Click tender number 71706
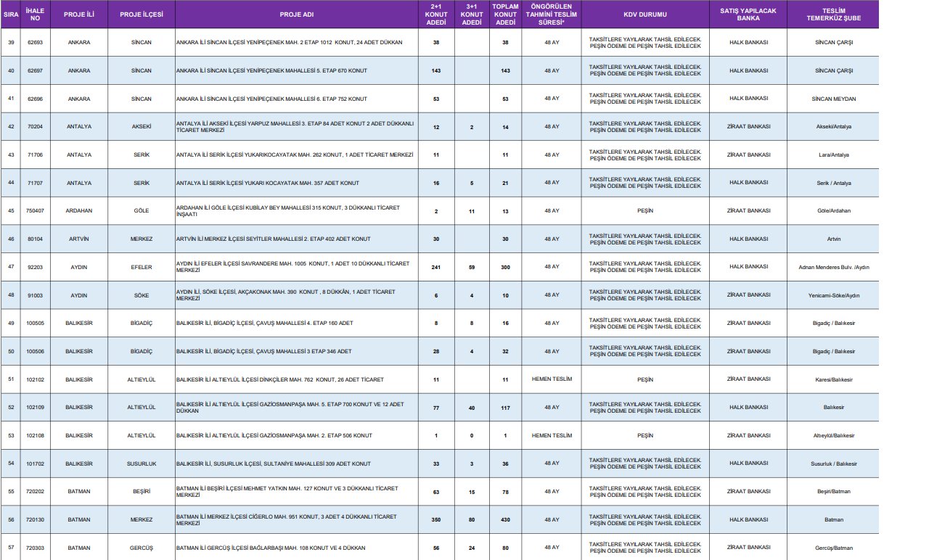This screenshot has width=929, height=560. click(x=36, y=155)
